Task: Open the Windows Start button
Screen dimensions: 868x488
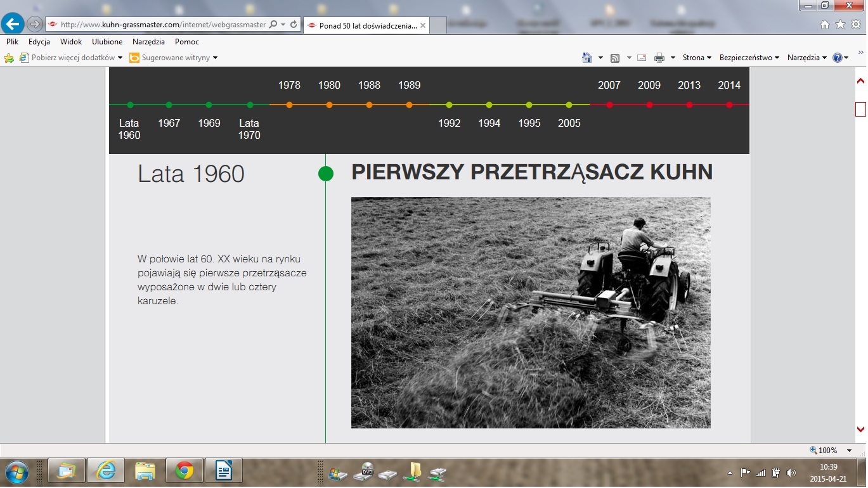Action: (16, 472)
